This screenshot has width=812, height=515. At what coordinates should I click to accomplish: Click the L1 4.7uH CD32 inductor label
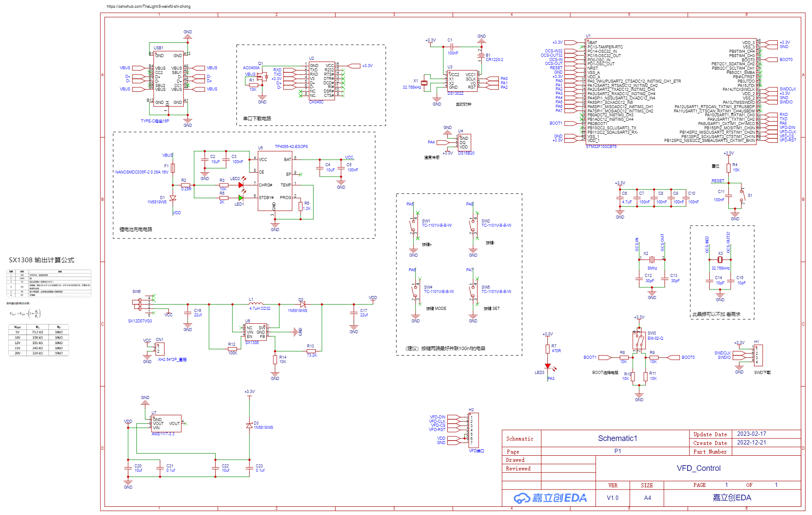260,309
